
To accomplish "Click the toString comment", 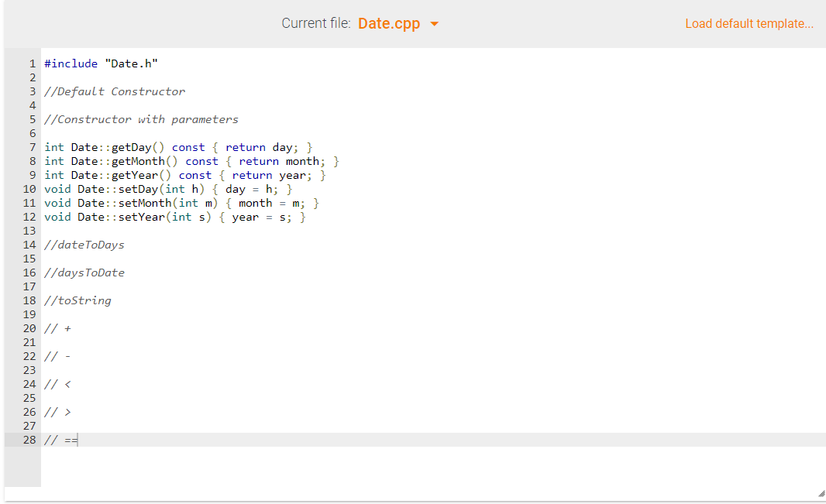I will [77, 300].
